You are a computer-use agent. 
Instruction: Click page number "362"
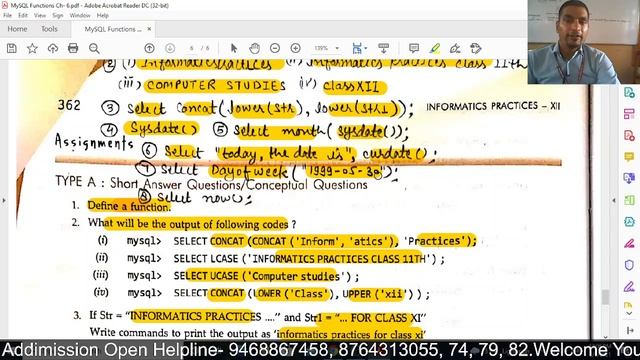pyautogui.click(x=69, y=105)
